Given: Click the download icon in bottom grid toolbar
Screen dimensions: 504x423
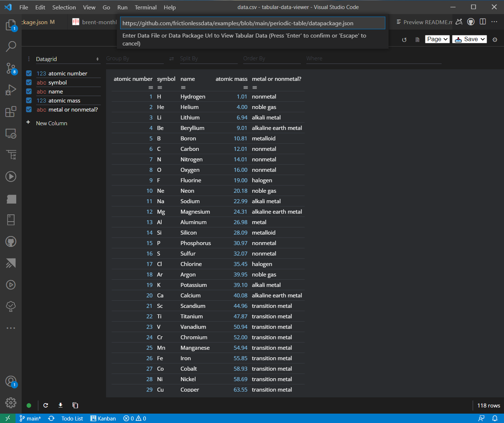Looking at the screenshot, I should pyautogui.click(x=61, y=405).
